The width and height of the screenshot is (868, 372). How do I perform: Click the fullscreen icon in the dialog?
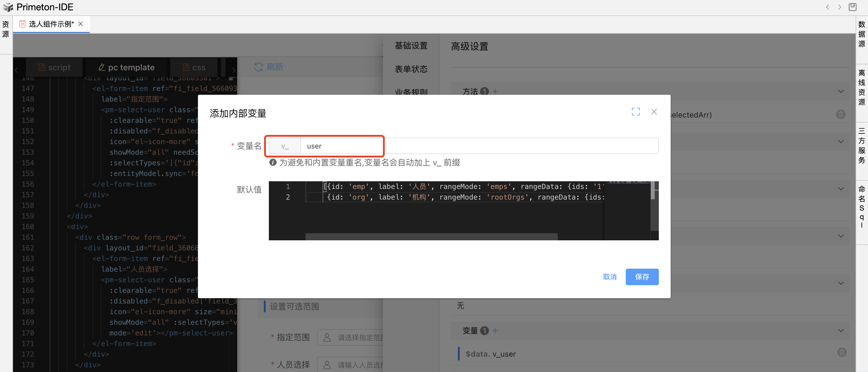coord(635,112)
